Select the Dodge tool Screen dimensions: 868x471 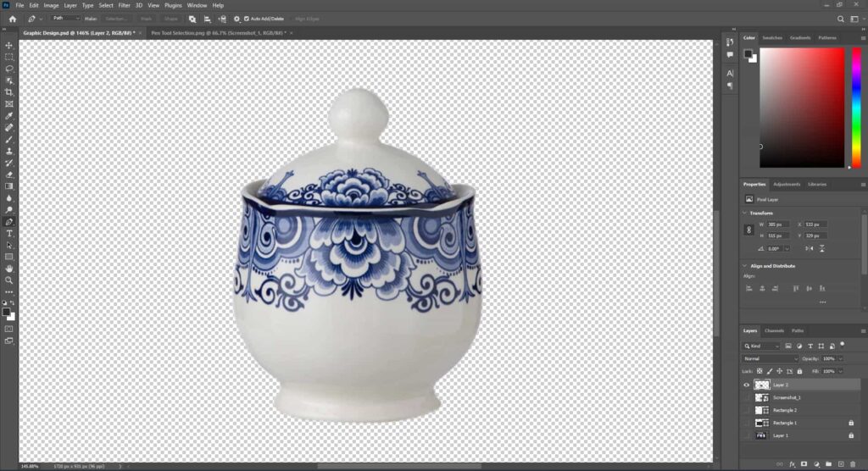8,210
